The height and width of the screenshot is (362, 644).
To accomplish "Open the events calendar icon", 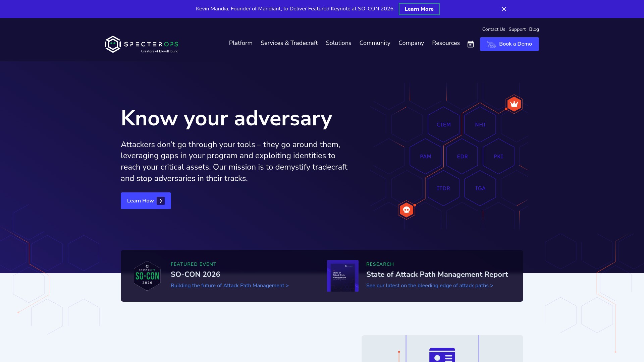I will tap(471, 44).
